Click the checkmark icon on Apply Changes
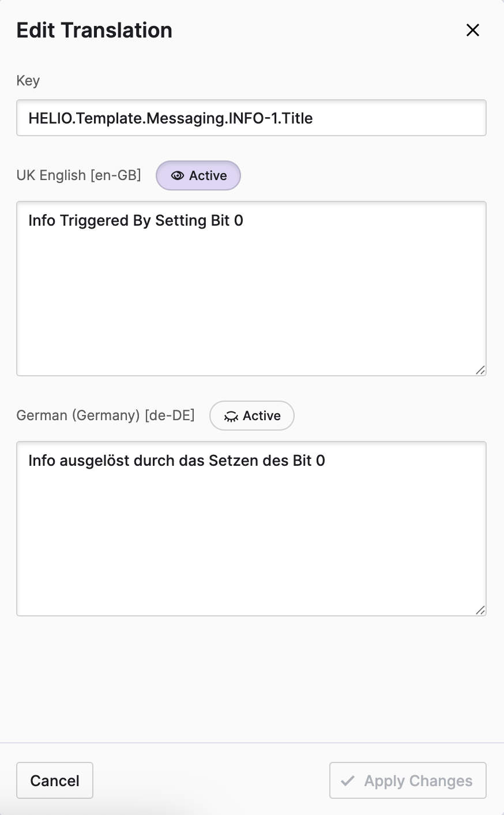 [x=348, y=781]
